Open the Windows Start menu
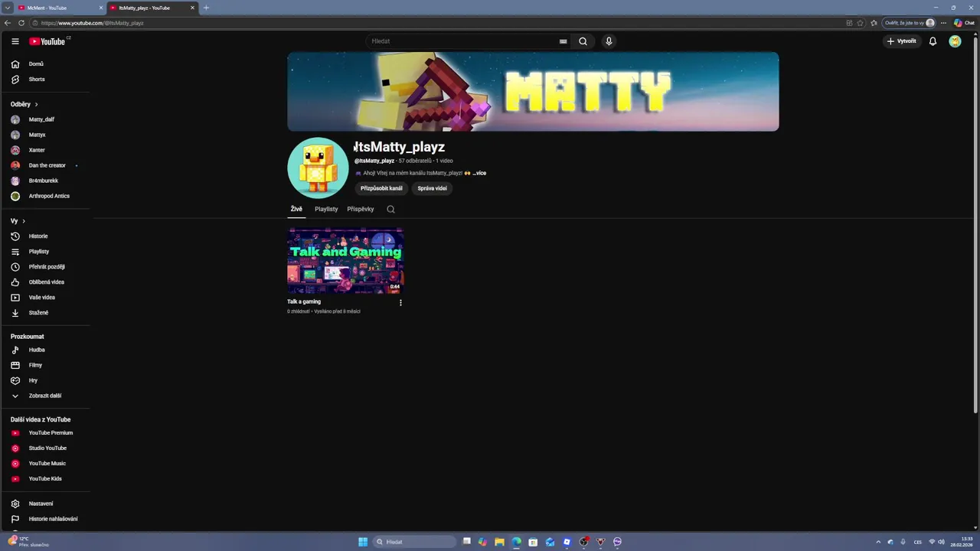This screenshot has height=551, width=980. point(363,542)
